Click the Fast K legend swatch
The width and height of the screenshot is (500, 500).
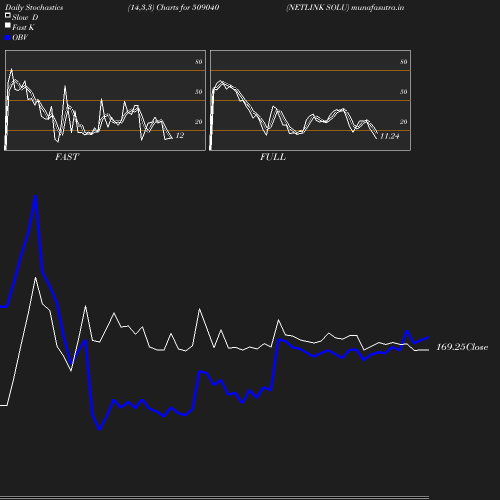(x=8, y=26)
